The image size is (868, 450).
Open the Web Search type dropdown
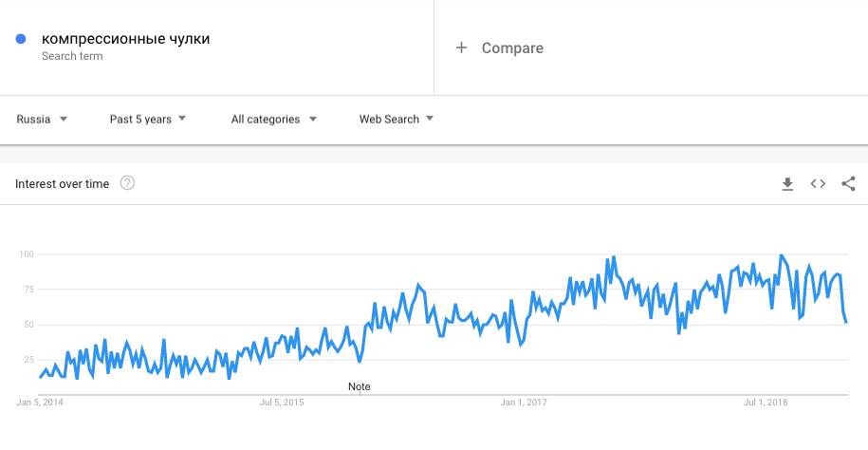pos(396,120)
